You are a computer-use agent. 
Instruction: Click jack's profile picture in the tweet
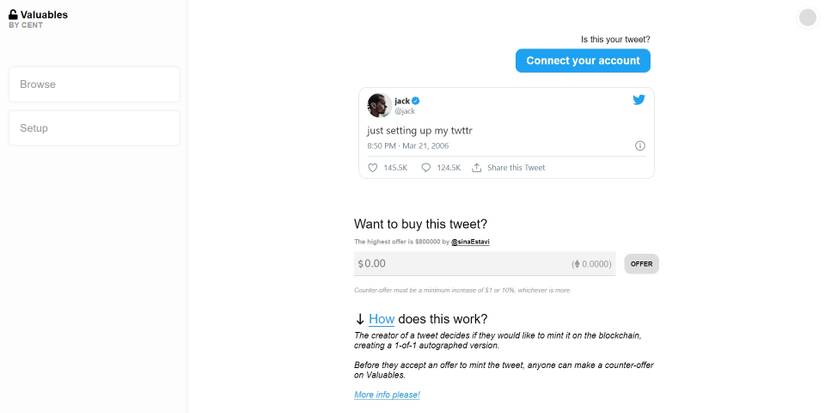(x=379, y=105)
